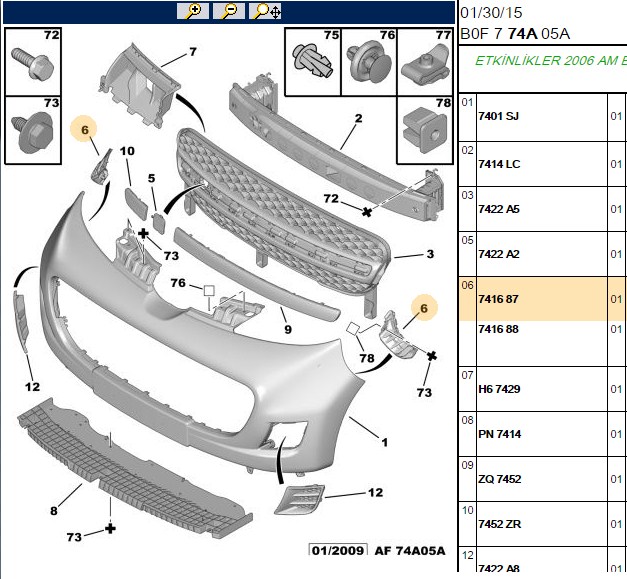
Task: Click callout 73 under the right bracket
Action: pyautogui.click(x=424, y=393)
